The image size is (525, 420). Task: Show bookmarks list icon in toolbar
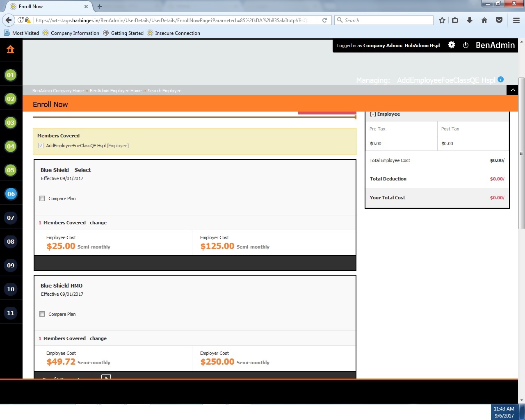tap(455, 20)
